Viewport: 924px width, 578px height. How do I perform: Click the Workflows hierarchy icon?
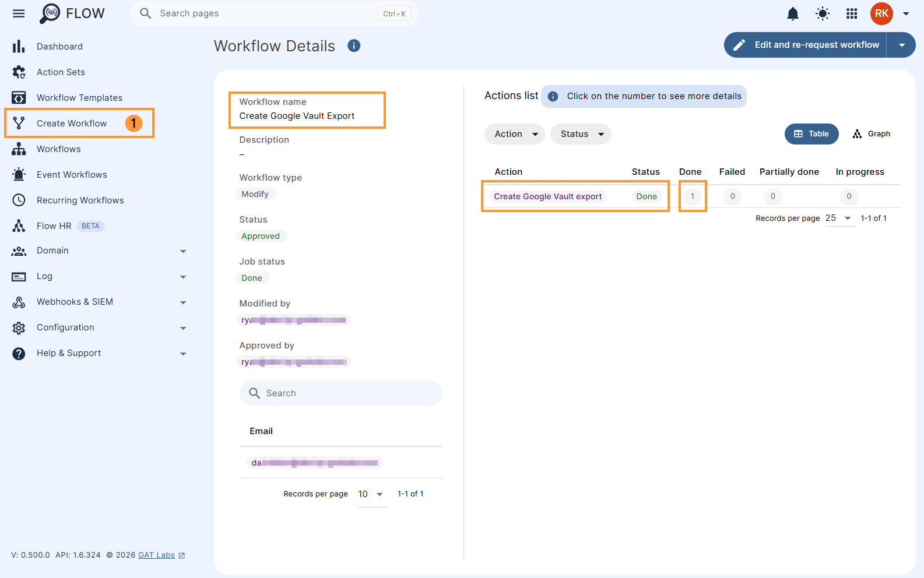pos(19,149)
